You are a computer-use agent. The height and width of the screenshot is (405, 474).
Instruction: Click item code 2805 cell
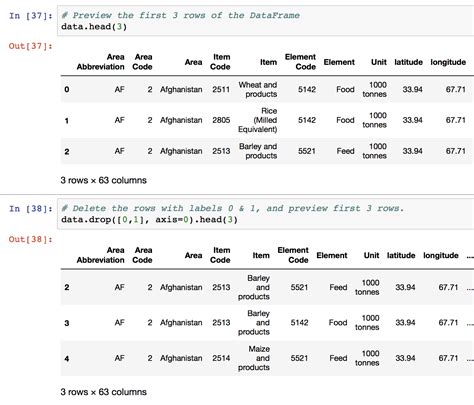coord(221,120)
